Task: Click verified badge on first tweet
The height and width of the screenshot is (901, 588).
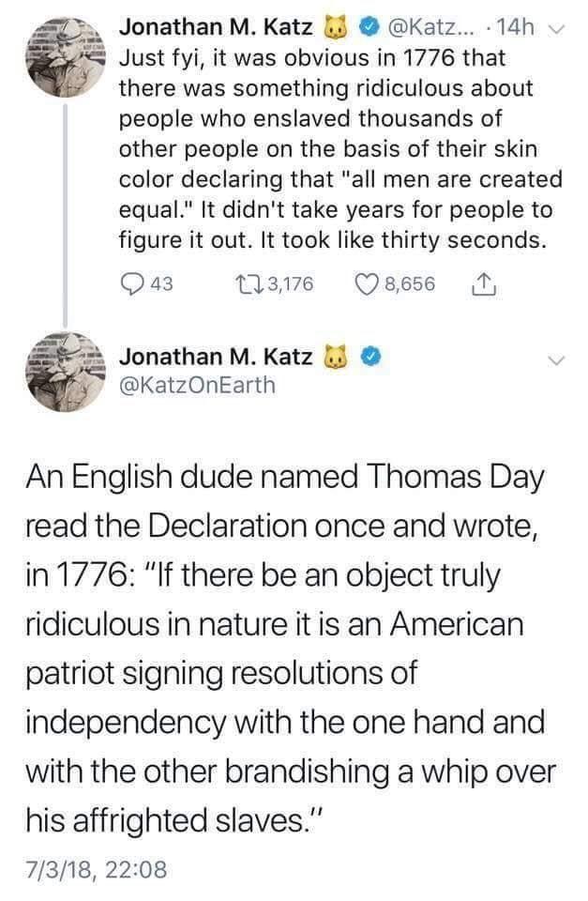Action: [x=368, y=27]
